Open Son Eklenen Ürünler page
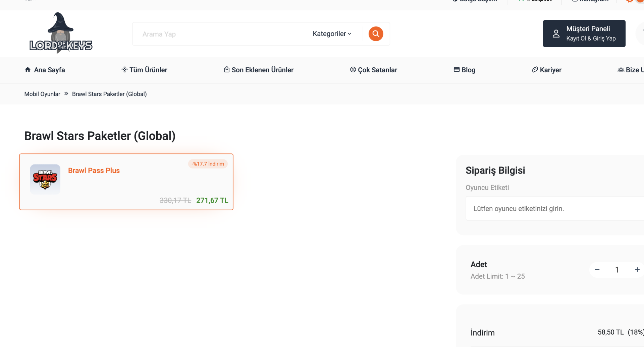This screenshot has height=347, width=644. click(259, 70)
